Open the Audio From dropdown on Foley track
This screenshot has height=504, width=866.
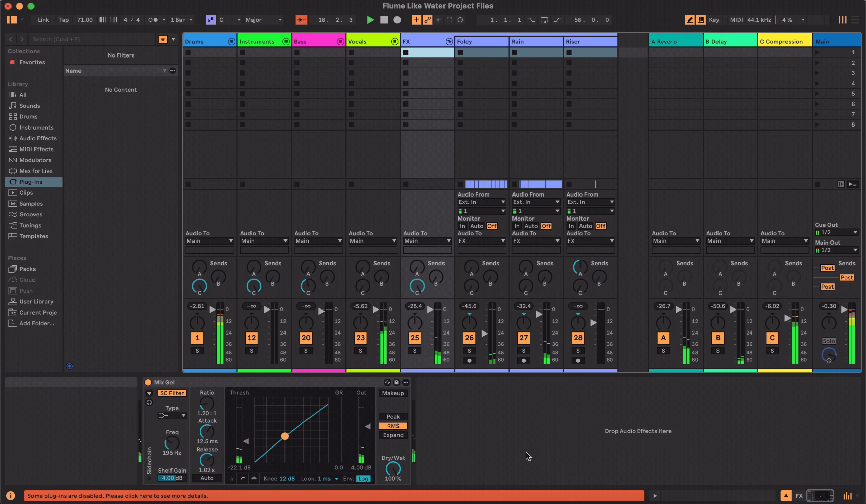(481, 202)
